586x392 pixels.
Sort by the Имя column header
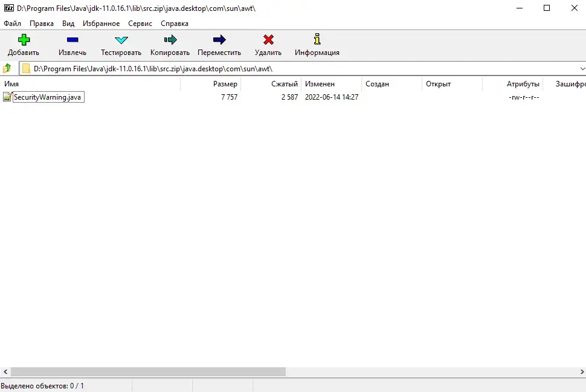pyautogui.click(x=90, y=84)
